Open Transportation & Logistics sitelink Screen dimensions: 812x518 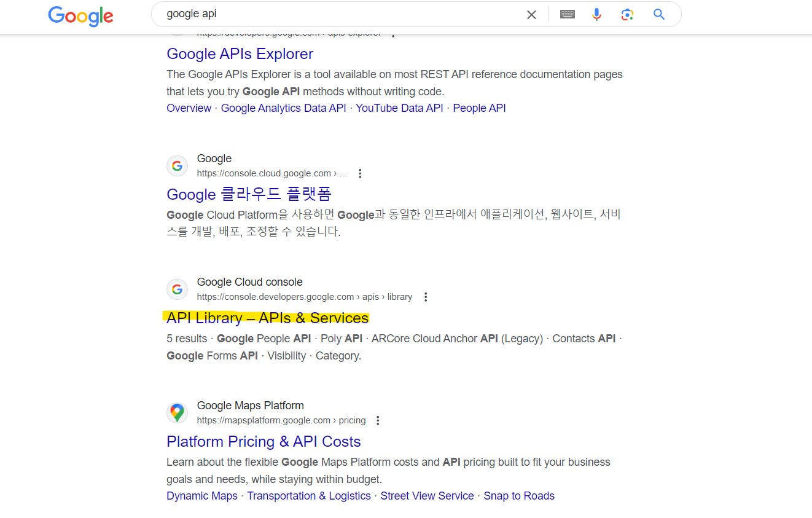tap(309, 496)
